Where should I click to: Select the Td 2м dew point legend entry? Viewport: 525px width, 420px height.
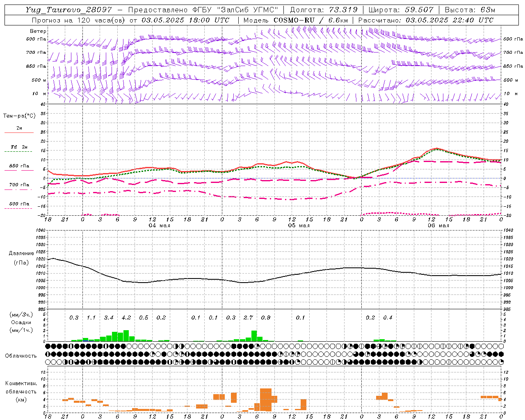(x=19, y=147)
